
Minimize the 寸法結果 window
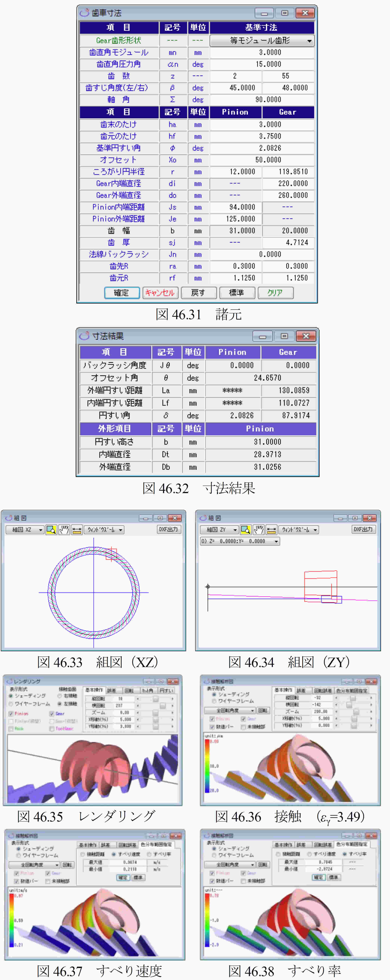pyautogui.click(x=263, y=336)
